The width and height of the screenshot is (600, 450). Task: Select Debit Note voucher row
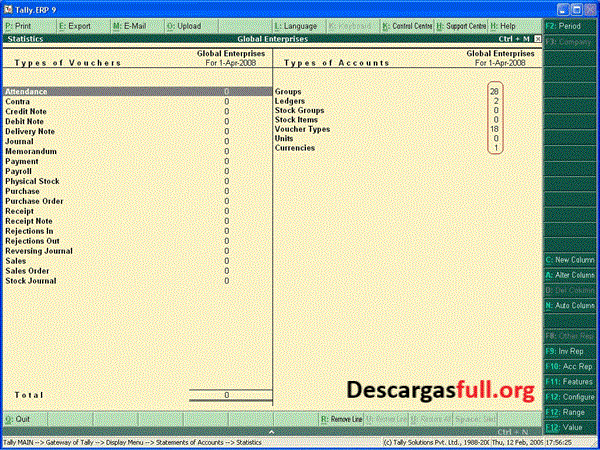tap(137, 122)
